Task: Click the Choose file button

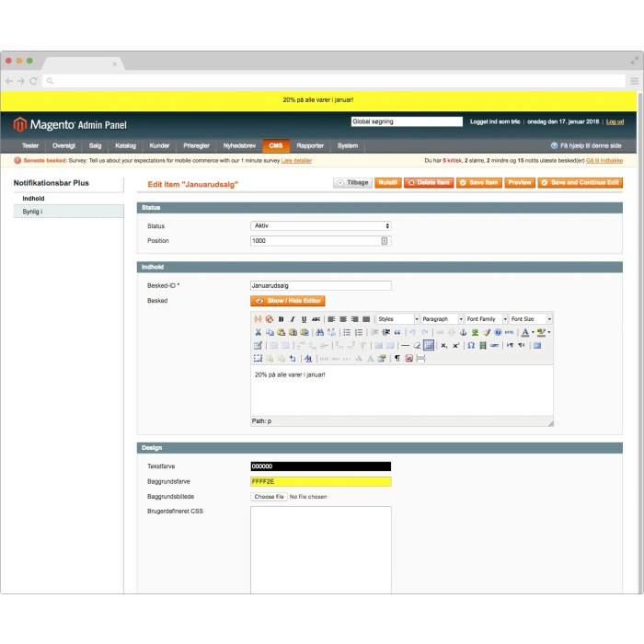Action: click(x=269, y=497)
